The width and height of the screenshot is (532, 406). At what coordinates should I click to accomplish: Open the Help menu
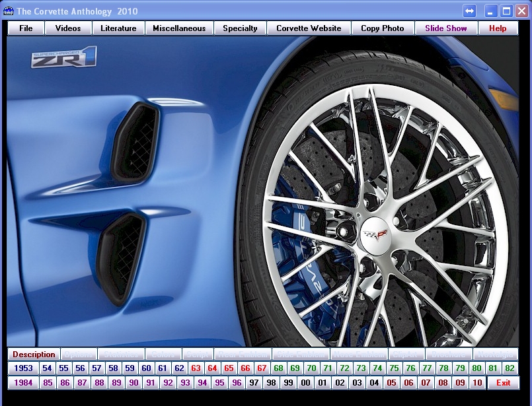coord(498,28)
